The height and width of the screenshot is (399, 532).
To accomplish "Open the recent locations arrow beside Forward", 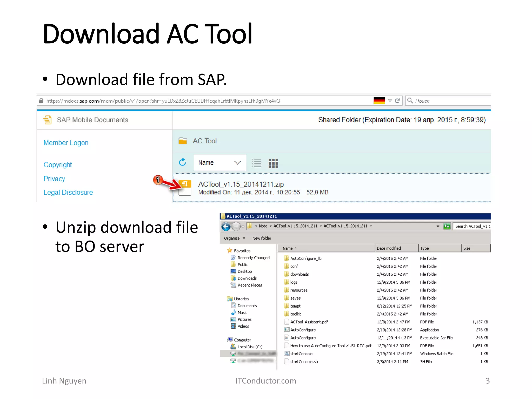I will coord(243,227).
